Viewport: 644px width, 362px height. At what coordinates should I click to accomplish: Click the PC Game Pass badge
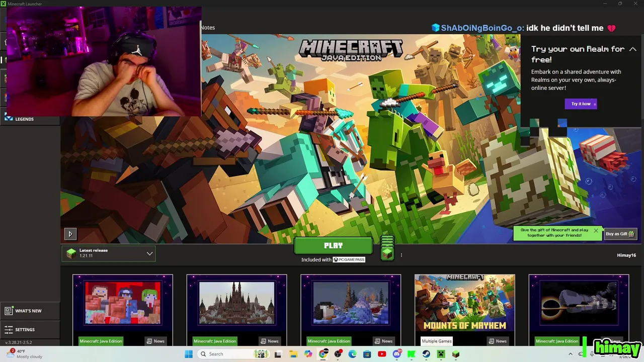click(349, 259)
